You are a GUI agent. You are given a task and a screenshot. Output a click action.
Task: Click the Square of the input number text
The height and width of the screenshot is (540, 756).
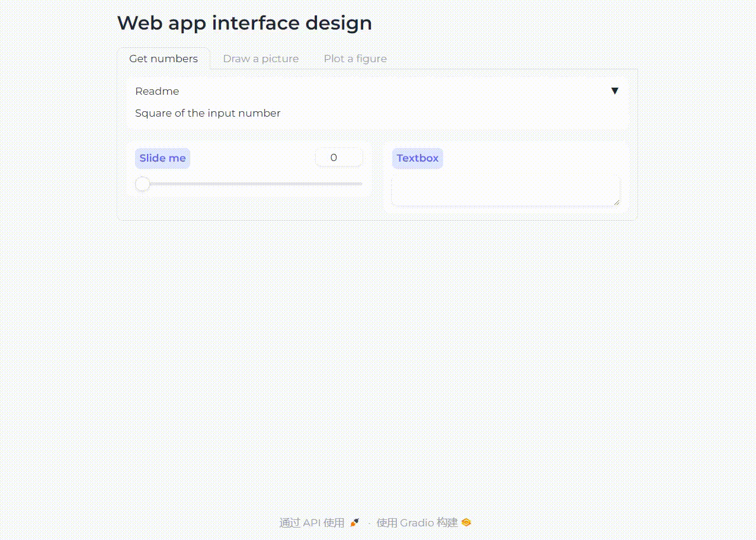pos(208,113)
